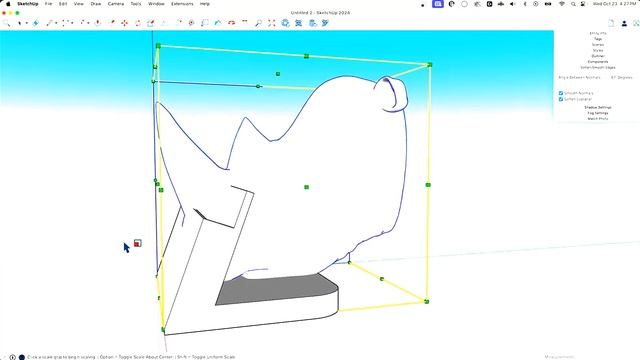Open the Shapes tool dropdown arrow
This screenshot has width=640, height=360.
pos(89,23)
